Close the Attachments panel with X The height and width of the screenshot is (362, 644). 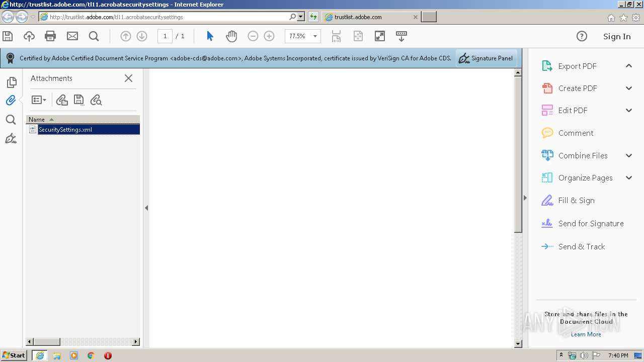(128, 78)
